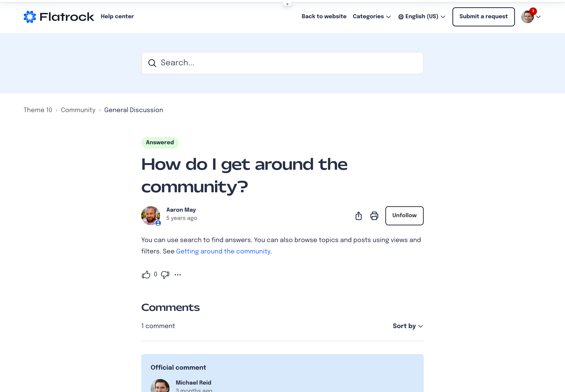Screen dimensions: 565x392
Task: Go to Theme 10 breadcrumb
Action: (38, 110)
